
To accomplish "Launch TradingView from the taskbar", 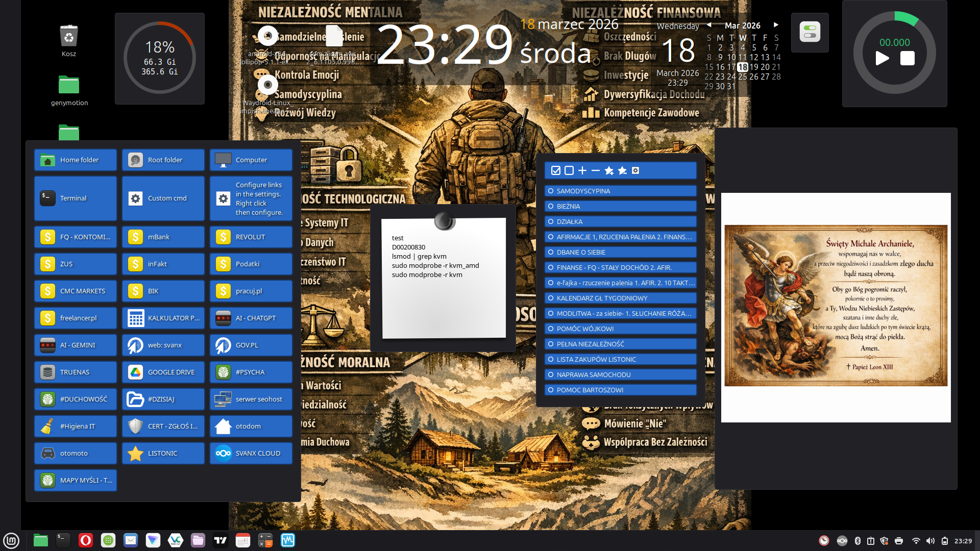I will pos(220,540).
